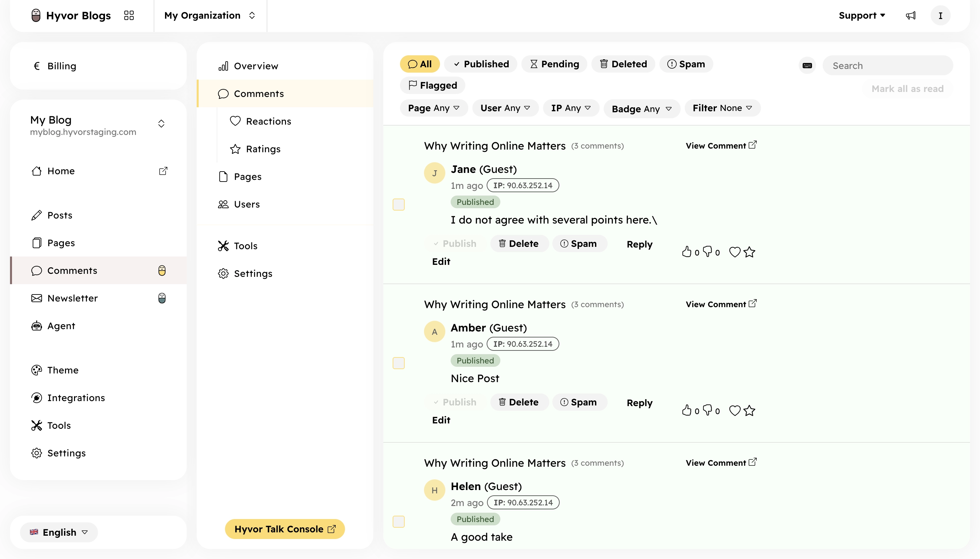Open Settings in the Talk menu

click(285, 274)
